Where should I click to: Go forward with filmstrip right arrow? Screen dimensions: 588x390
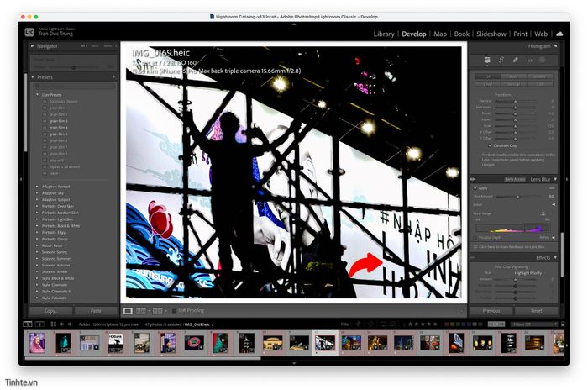pyautogui.click(x=70, y=324)
